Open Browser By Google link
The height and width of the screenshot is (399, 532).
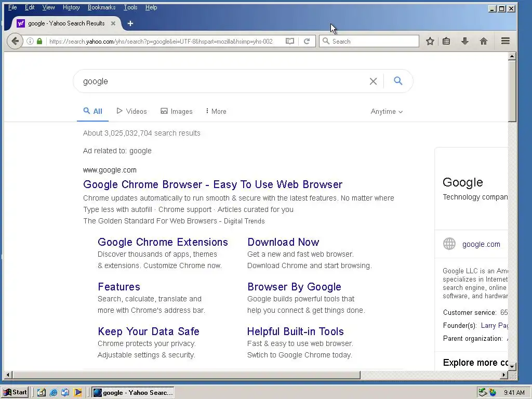coord(294,287)
